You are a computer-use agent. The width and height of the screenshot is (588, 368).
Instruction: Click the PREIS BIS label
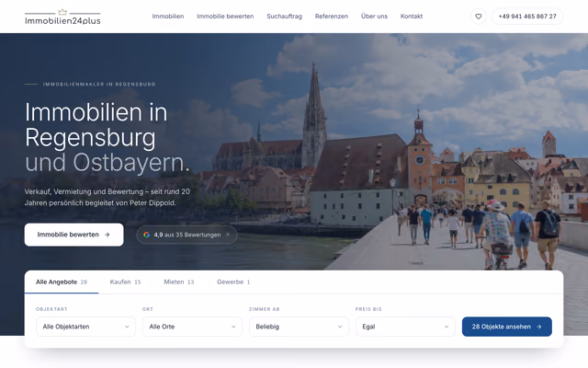pyautogui.click(x=368, y=309)
